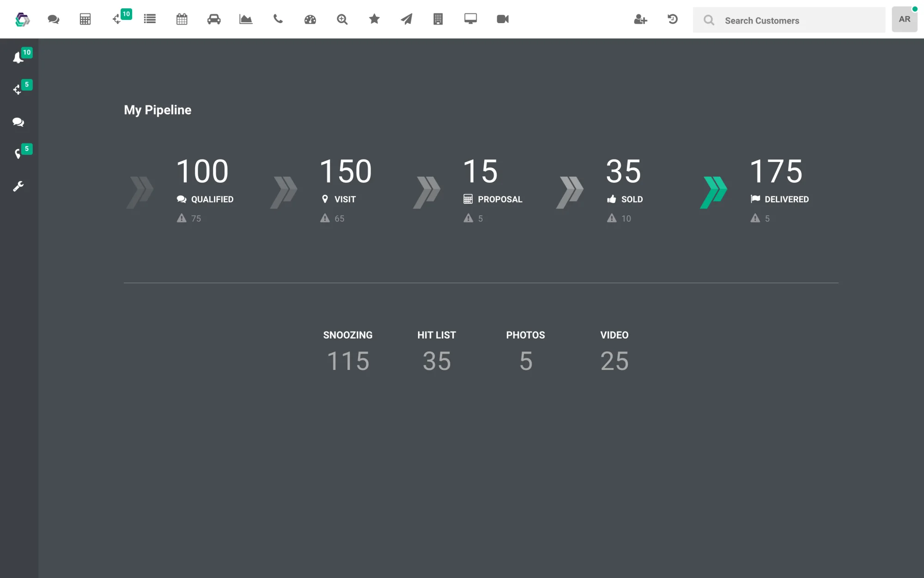Click the add customer icon
Image resolution: width=924 pixels, height=578 pixels.
(640, 19)
